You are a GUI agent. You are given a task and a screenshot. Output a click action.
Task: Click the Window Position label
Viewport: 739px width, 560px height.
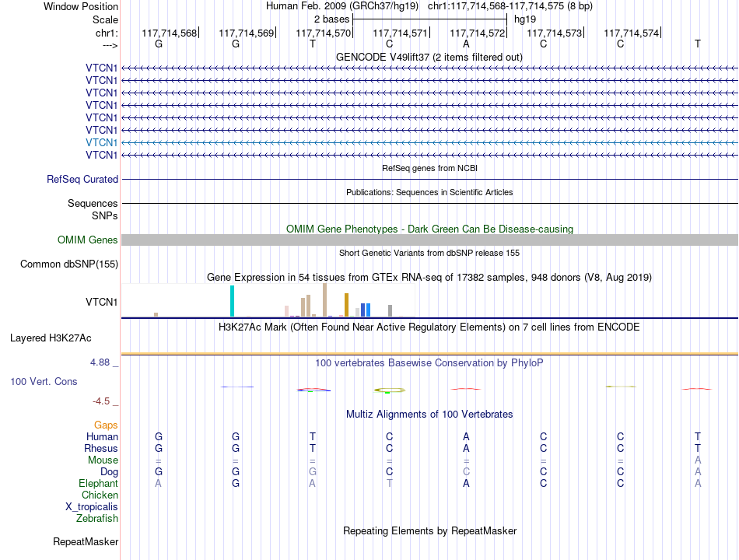coord(81,6)
